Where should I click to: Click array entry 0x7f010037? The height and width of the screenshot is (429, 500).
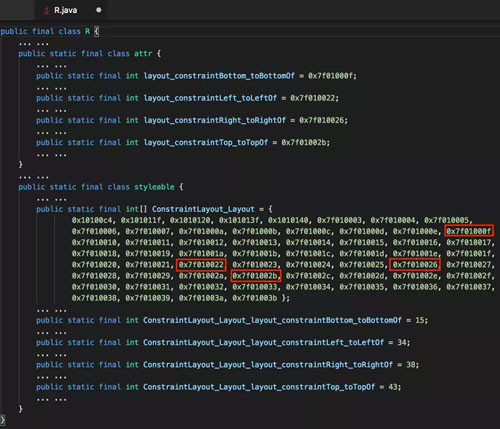469,287
